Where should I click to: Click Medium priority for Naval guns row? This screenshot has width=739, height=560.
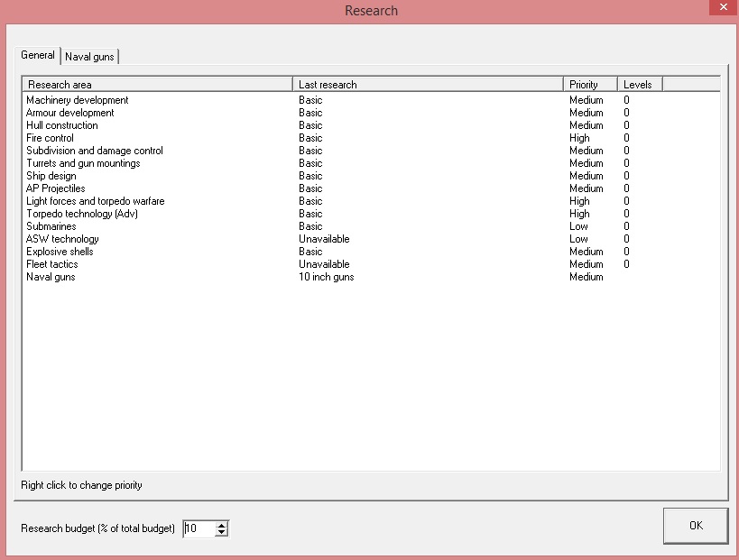[x=587, y=277]
